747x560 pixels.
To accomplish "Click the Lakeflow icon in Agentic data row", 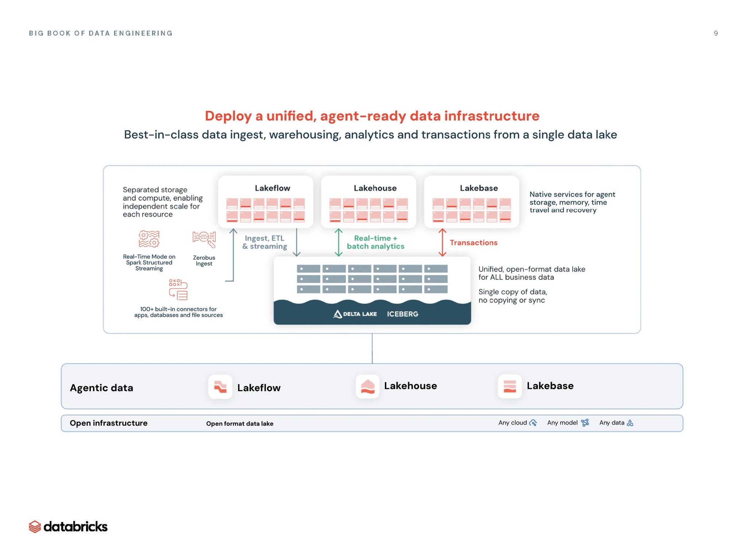I will coord(220,387).
